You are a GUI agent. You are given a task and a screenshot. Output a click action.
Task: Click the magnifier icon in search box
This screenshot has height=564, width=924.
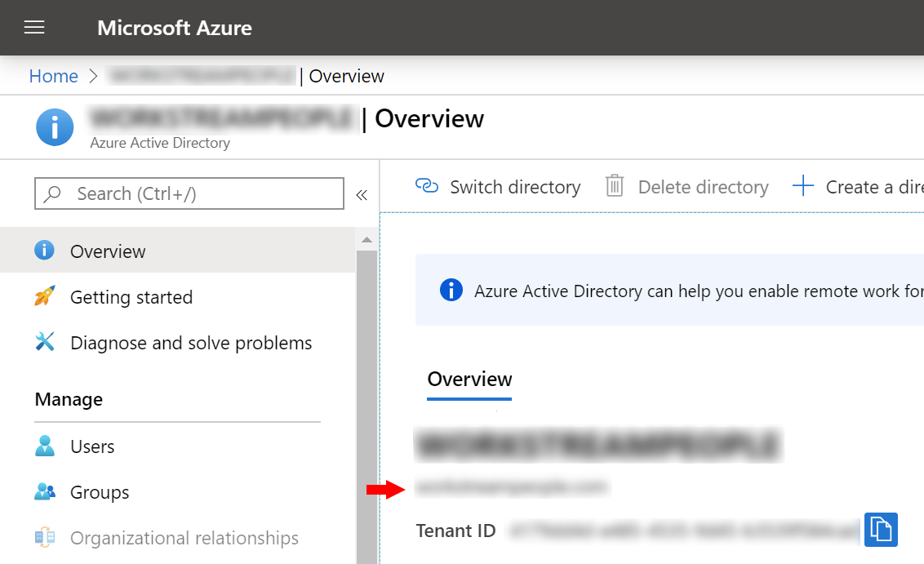52,193
